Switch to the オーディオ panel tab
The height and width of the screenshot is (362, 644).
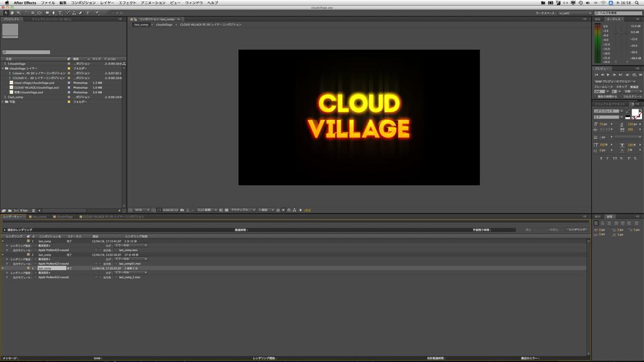point(614,19)
